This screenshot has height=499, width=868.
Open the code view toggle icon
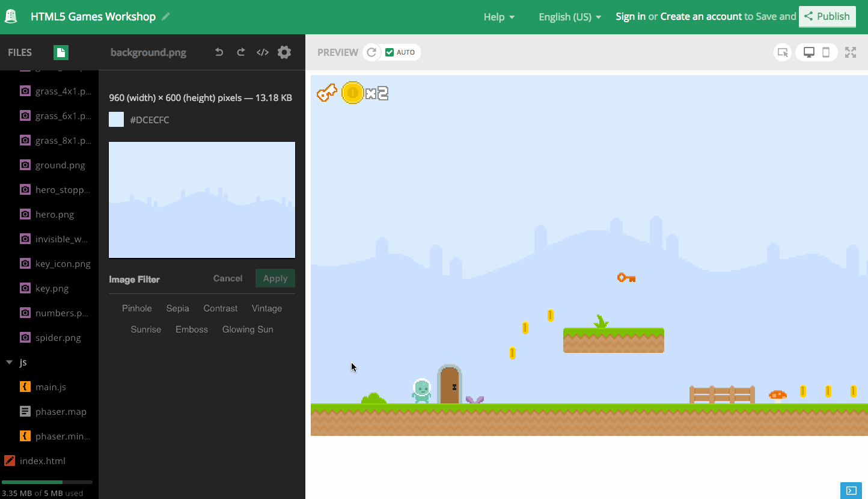pyautogui.click(x=263, y=52)
